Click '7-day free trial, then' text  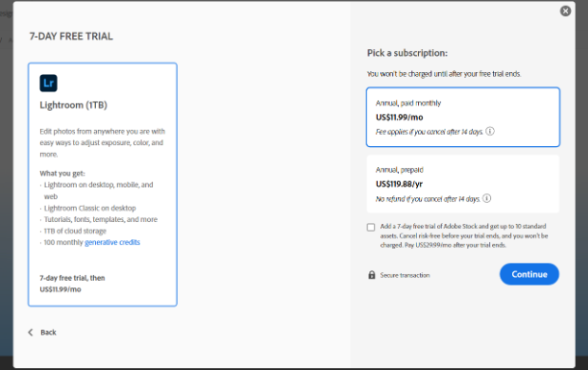[x=72, y=278]
